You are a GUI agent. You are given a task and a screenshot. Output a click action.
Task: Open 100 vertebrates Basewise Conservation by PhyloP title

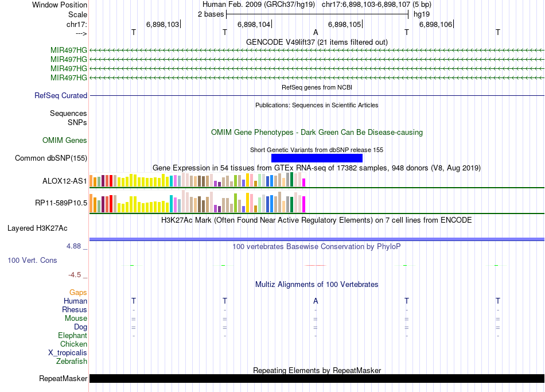click(x=317, y=247)
